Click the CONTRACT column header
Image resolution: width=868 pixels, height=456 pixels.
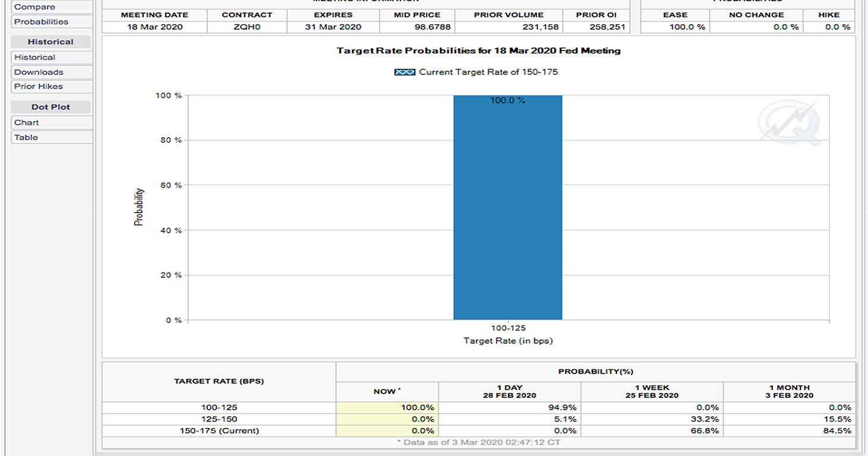tap(247, 15)
